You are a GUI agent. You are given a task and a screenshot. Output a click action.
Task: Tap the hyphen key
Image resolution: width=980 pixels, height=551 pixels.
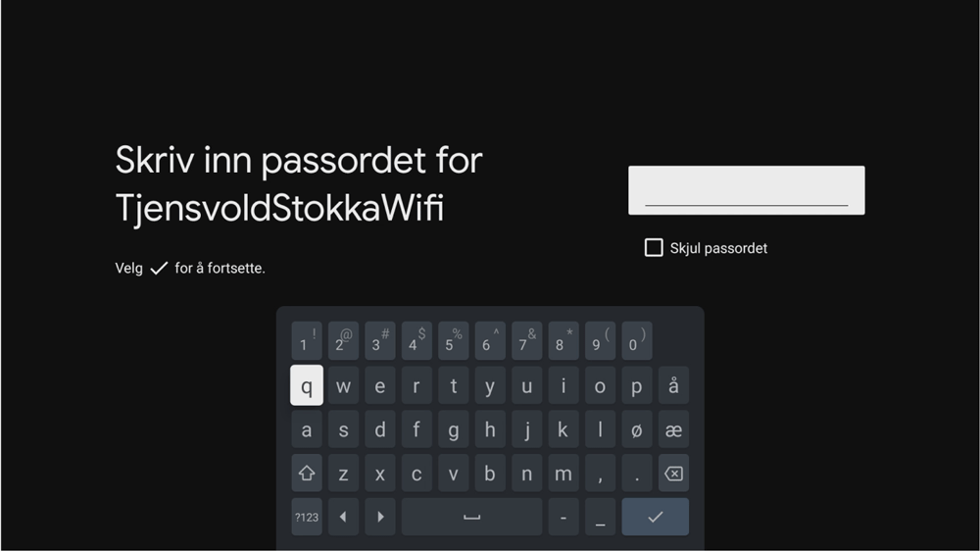[x=563, y=518]
